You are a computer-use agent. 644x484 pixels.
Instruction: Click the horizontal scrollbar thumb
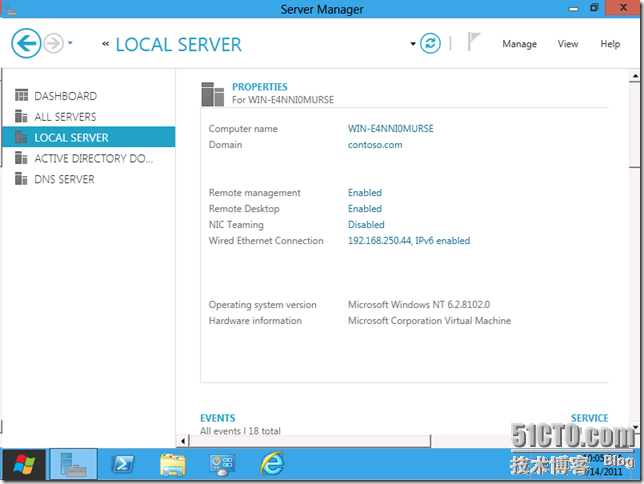click(x=310, y=441)
